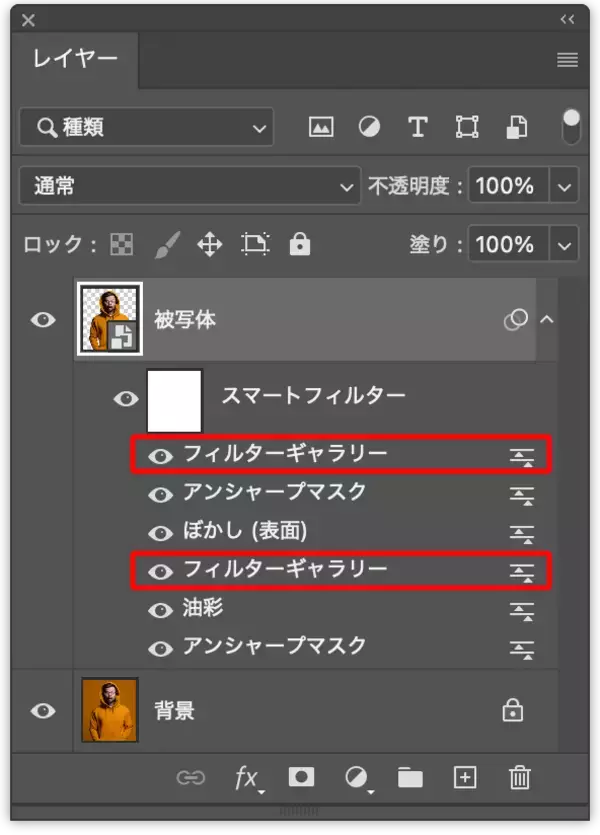Filter by type layer T icon
The width and height of the screenshot is (600, 835).
[418, 127]
